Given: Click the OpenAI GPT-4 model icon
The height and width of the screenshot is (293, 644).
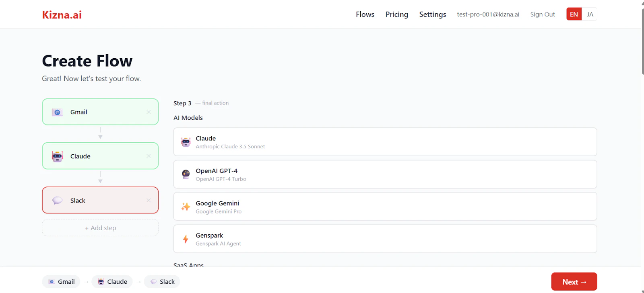Looking at the screenshot, I should pyautogui.click(x=186, y=174).
